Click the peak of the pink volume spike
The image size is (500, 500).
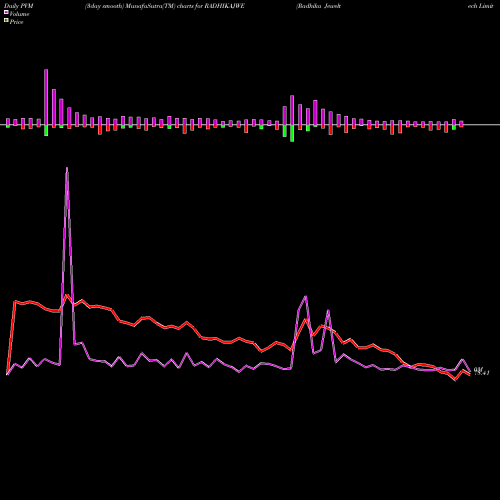tap(67, 168)
